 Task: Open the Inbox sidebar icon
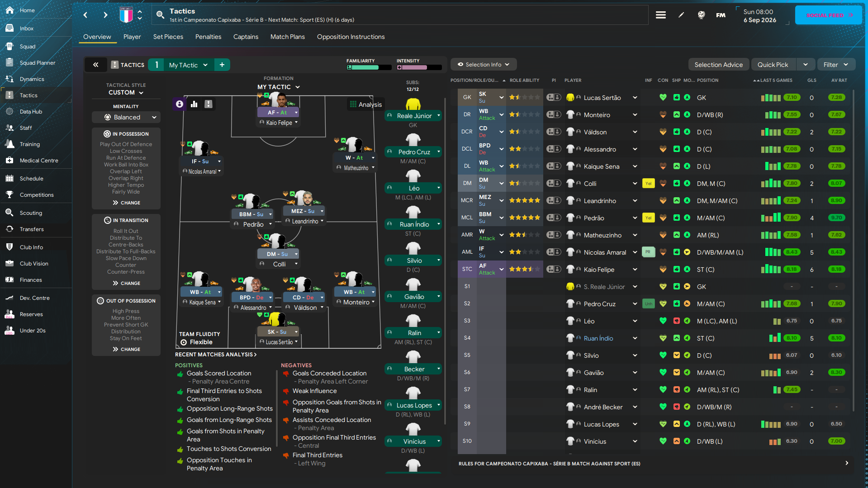pyautogui.click(x=9, y=28)
